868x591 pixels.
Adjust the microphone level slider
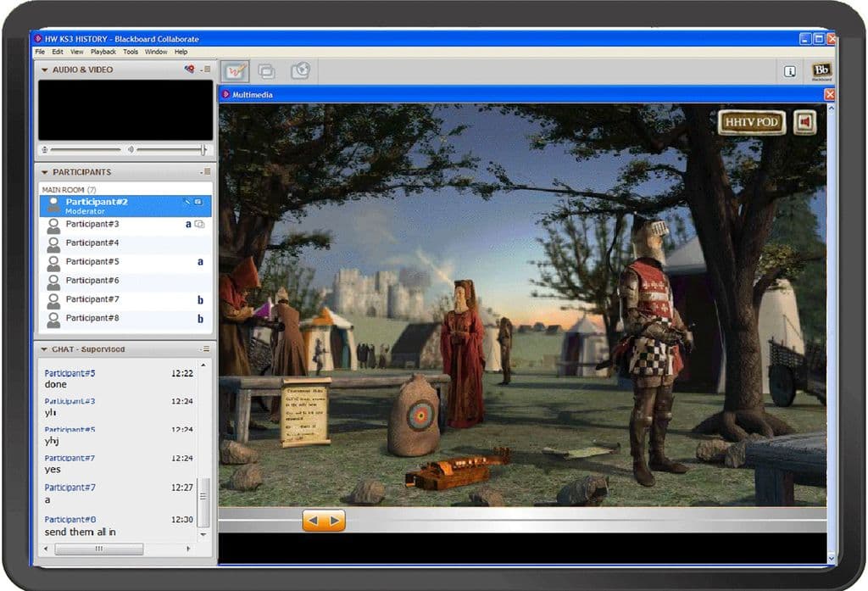coord(86,149)
